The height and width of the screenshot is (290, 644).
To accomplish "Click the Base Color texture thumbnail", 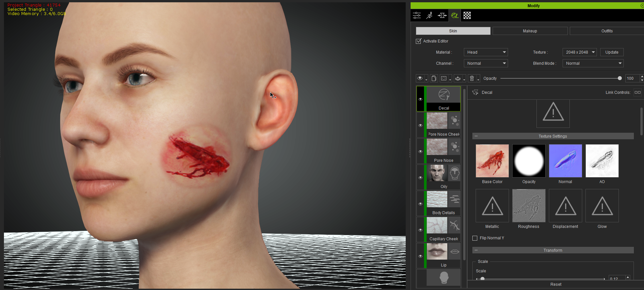I will coord(492,161).
